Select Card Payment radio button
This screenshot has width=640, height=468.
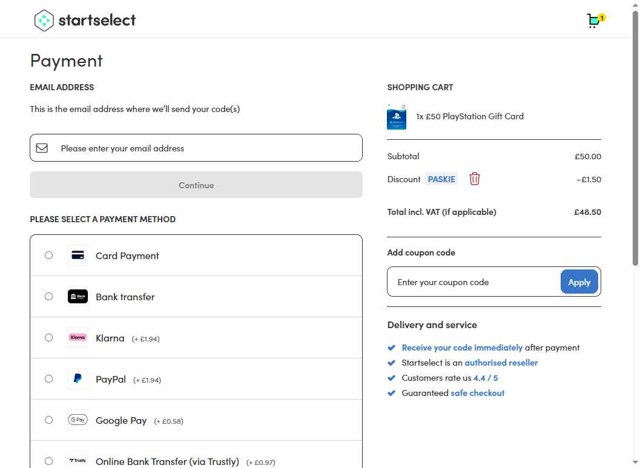[49, 255]
